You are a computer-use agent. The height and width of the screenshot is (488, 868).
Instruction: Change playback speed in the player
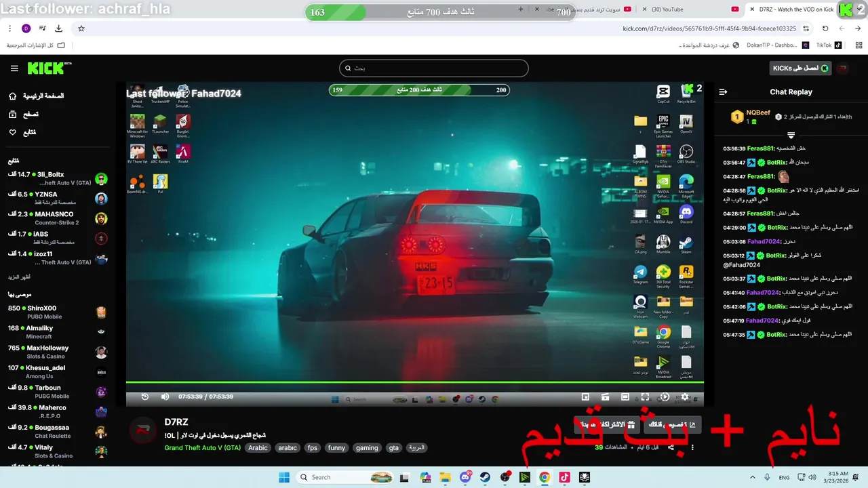point(665,397)
